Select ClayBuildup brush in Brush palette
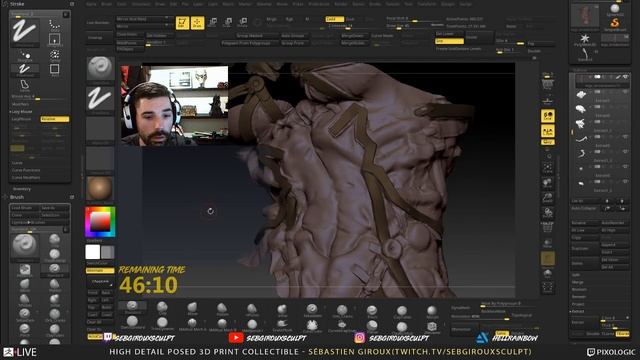640x360 pixels. click(x=55, y=255)
